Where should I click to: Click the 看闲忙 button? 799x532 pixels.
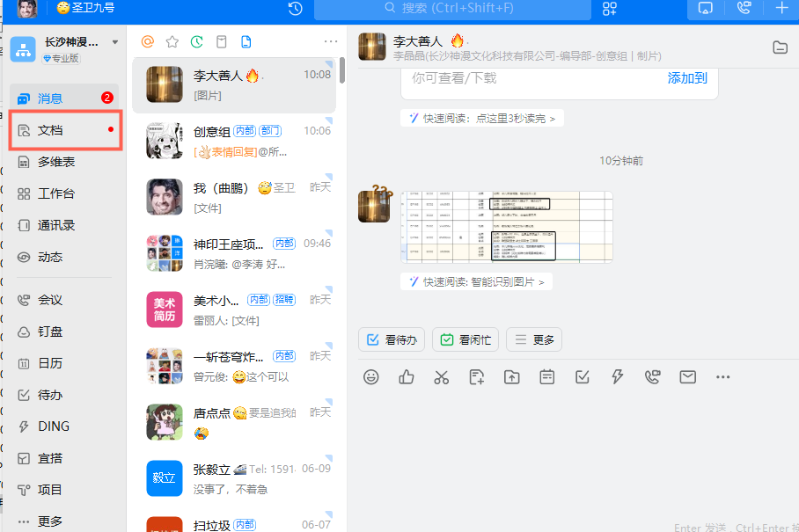[465, 339]
